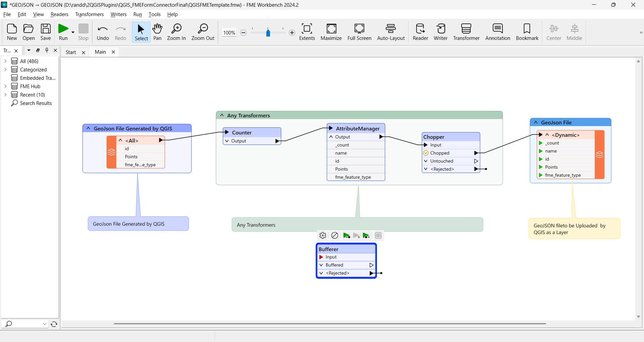Click the Maximize canvas icon
644x342 pixels.
coord(331,32)
